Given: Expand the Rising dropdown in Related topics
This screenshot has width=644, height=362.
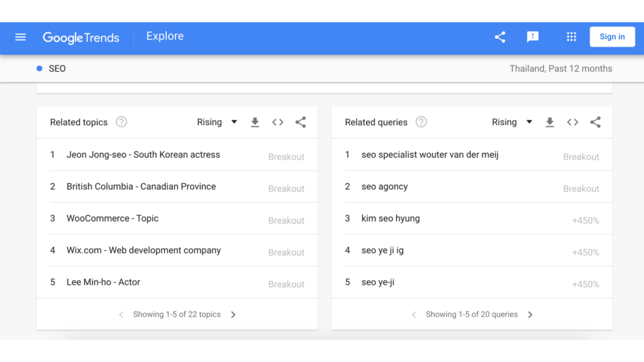Looking at the screenshot, I should pyautogui.click(x=217, y=123).
